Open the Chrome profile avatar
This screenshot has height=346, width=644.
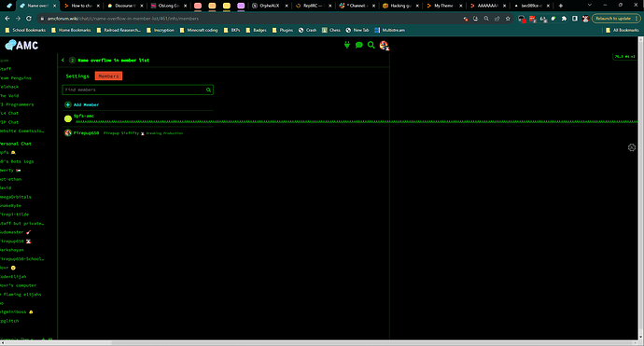pyautogui.click(x=586, y=19)
